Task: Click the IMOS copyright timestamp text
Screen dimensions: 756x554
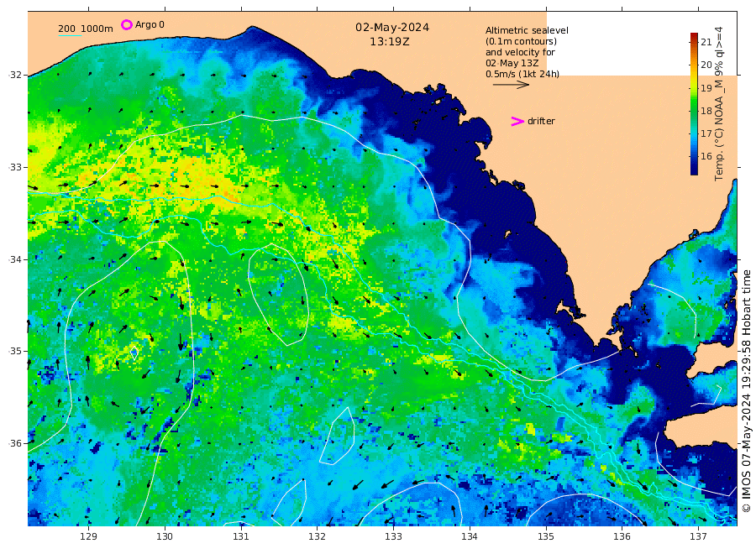Action: pos(747,391)
